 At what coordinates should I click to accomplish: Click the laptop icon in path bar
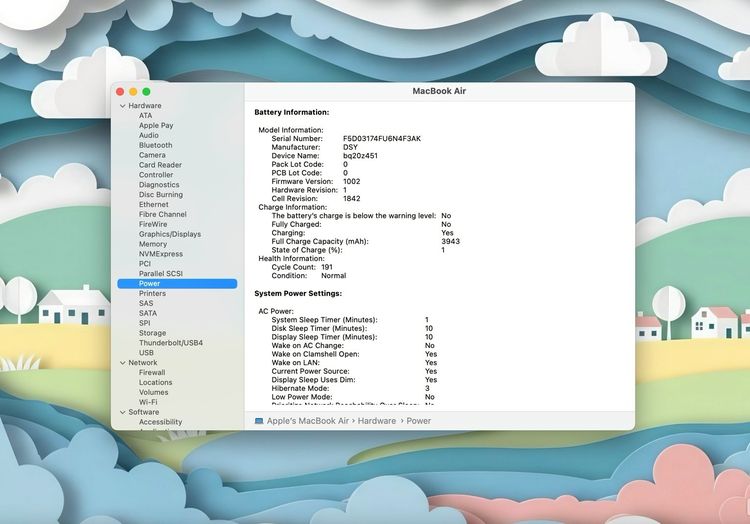pyautogui.click(x=259, y=421)
